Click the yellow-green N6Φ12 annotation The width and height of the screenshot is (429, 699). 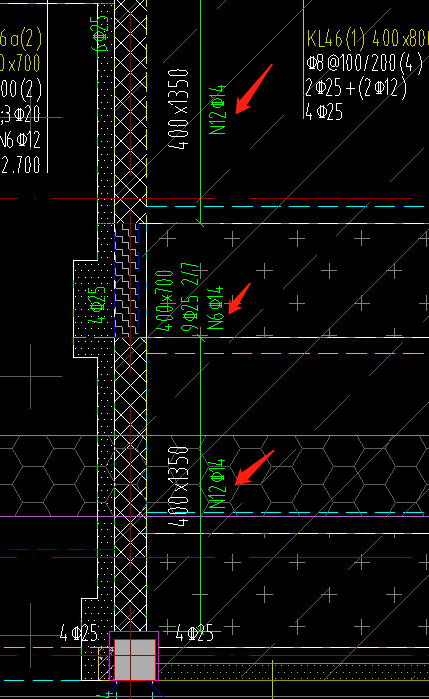[21, 140]
